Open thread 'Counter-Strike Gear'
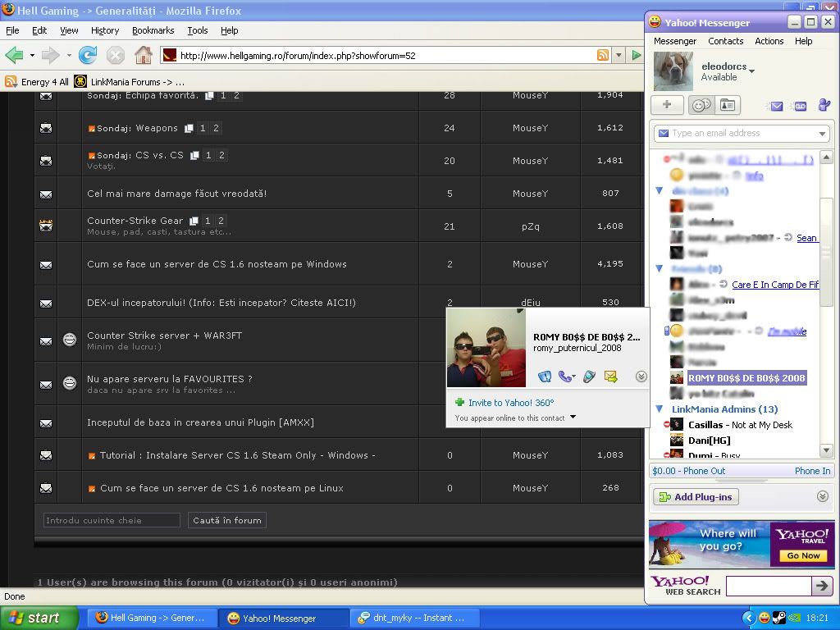The height and width of the screenshot is (630, 840). [x=135, y=221]
